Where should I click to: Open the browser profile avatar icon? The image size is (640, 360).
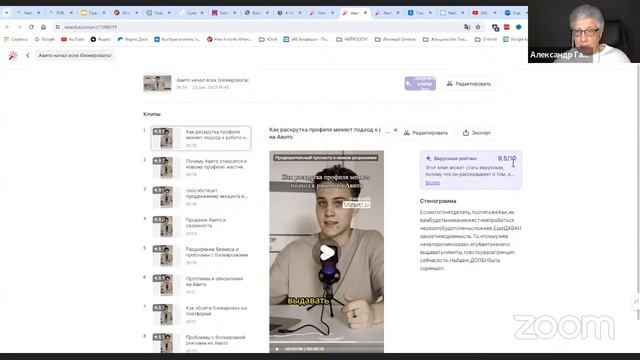518,27
